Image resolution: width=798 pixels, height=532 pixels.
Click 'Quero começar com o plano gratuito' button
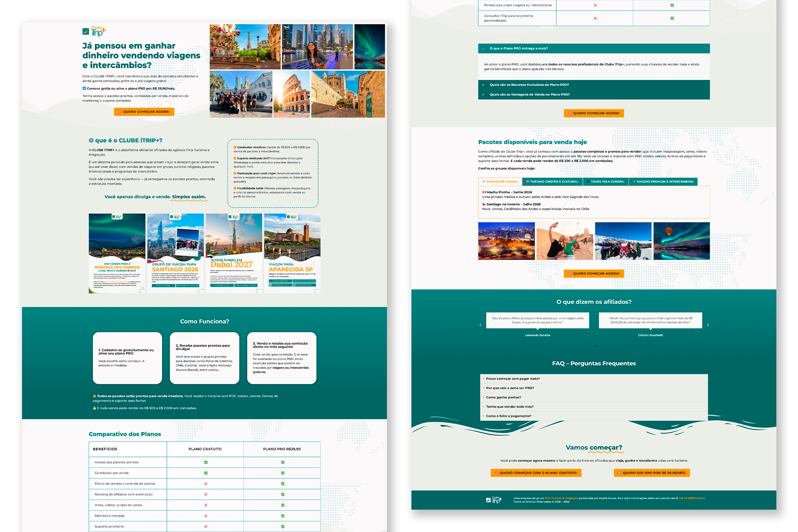[536, 473]
